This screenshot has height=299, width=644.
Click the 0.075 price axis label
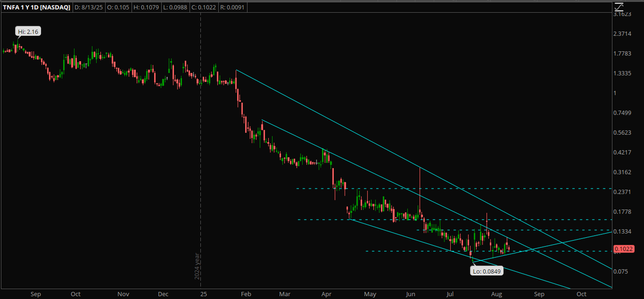pyautogui.click(x=621, y=271)
